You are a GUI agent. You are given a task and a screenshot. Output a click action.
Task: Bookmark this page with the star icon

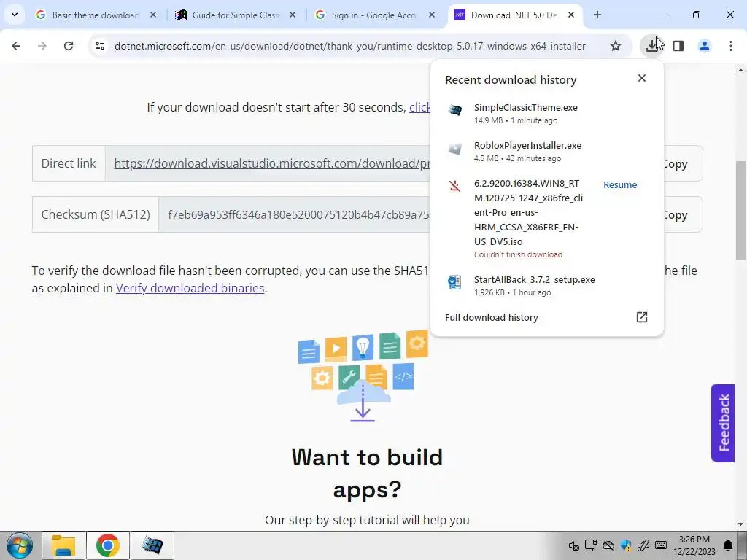click(616, 46)
